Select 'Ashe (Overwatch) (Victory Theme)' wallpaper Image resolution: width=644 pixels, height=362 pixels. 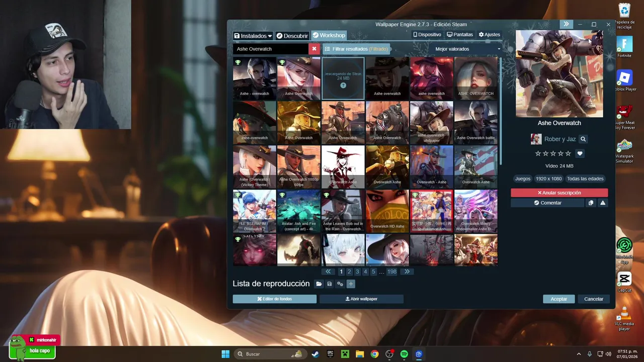click(x=255, y=167)
